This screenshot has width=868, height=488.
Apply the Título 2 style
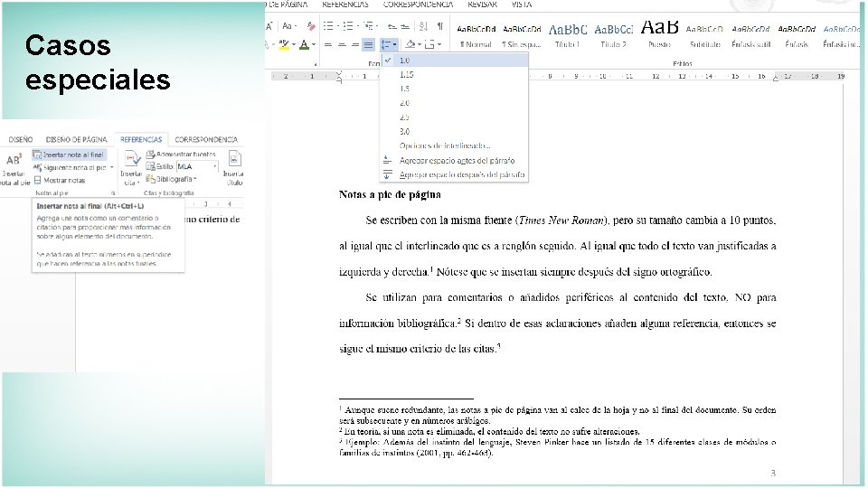tap(613, 36)
